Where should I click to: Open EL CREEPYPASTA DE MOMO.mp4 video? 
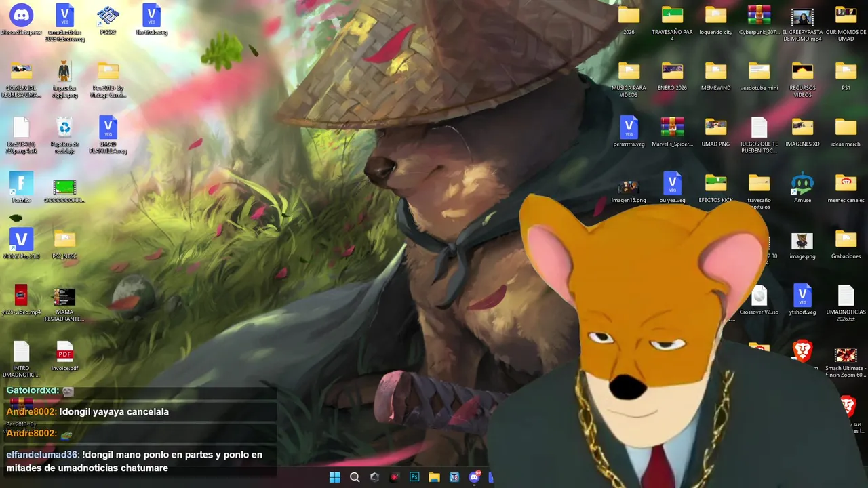pyautogui.click(x=802, y=16)
